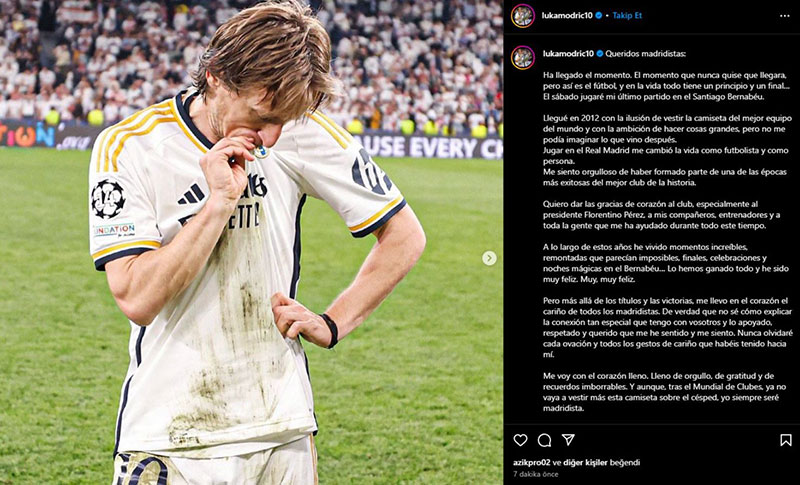The height and width of the screenshot is (485, 800).
Task: Open the profile avatar in post header
Action: (x=522, y=16)
